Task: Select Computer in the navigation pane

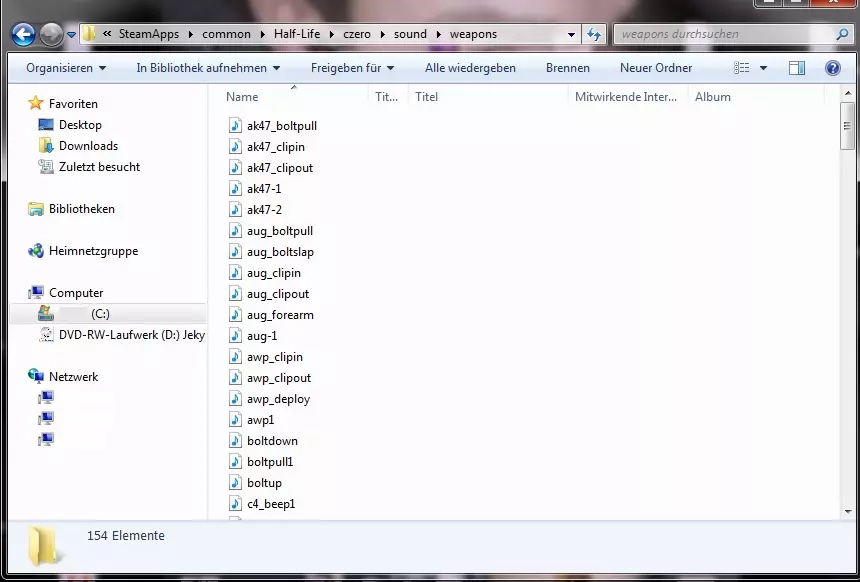Action: (76, 293)
